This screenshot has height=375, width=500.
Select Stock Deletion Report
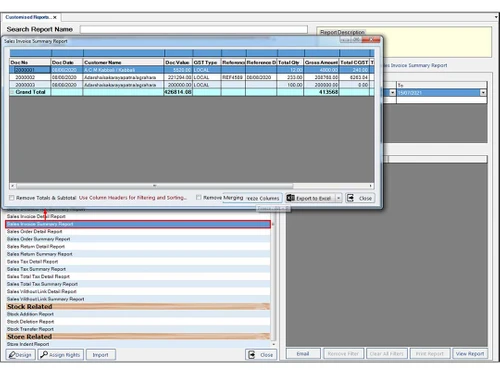click(138, 322)
